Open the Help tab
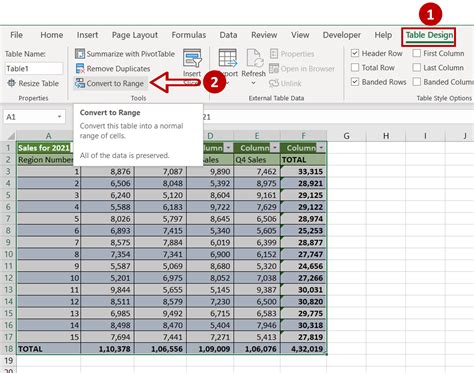Viewport: 474px width, 373px height. tap(383, 35)
